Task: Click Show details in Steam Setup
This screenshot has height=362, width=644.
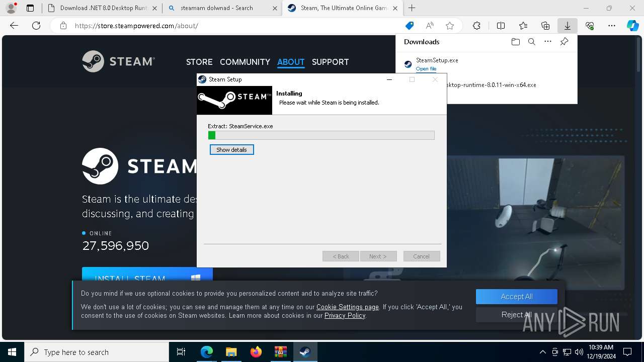Action: pos(232,150)
